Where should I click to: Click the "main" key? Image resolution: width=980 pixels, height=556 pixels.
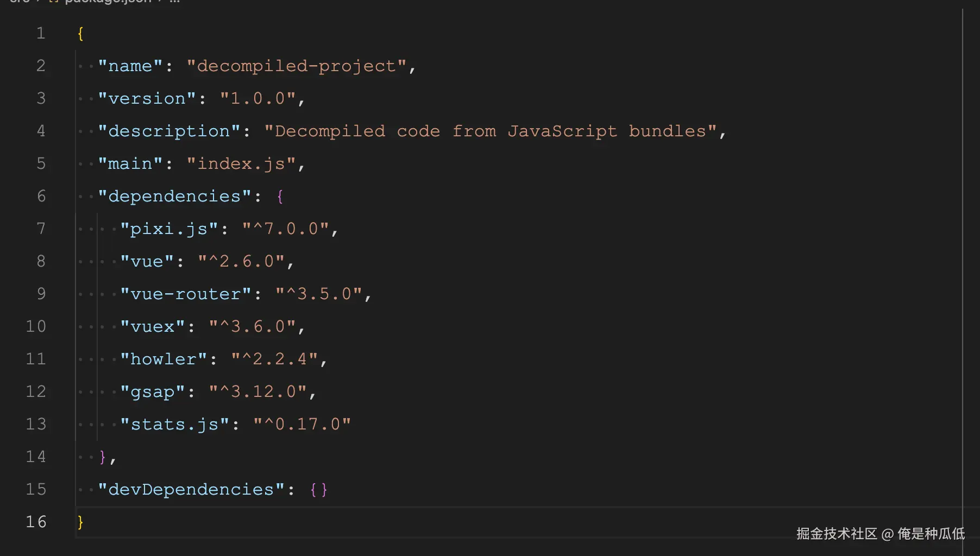(130, 164)
